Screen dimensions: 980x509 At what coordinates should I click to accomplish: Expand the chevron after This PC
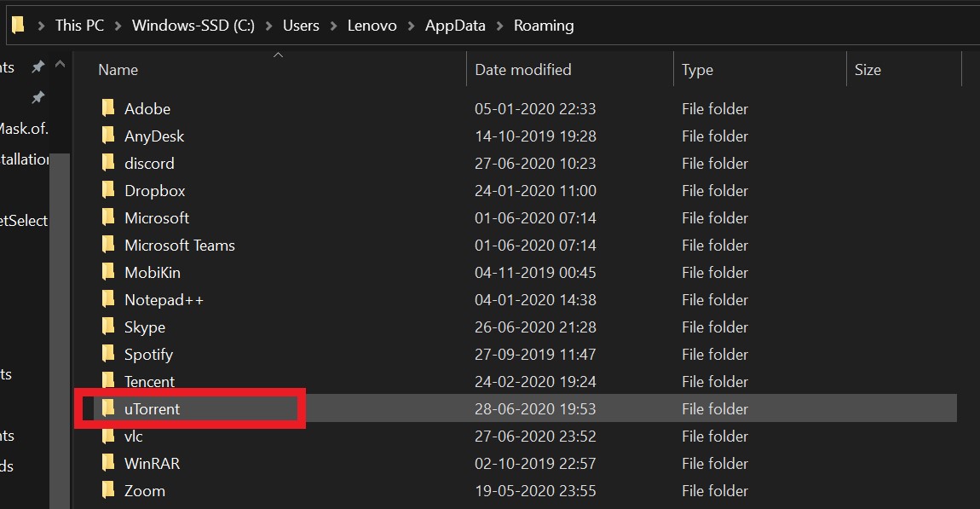tap(118, 26)
